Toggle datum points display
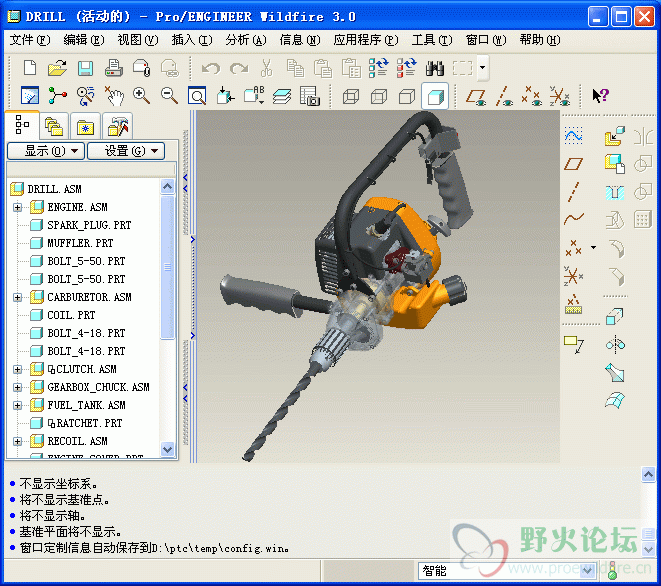The width and height of the screenshot is (661, 586). click(x=531, y=96)
